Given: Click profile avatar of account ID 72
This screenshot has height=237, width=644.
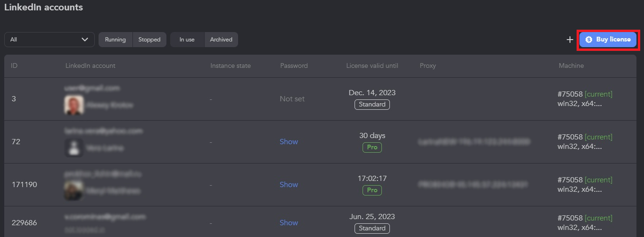Looking at the screenshot, I should click(74, 148).
